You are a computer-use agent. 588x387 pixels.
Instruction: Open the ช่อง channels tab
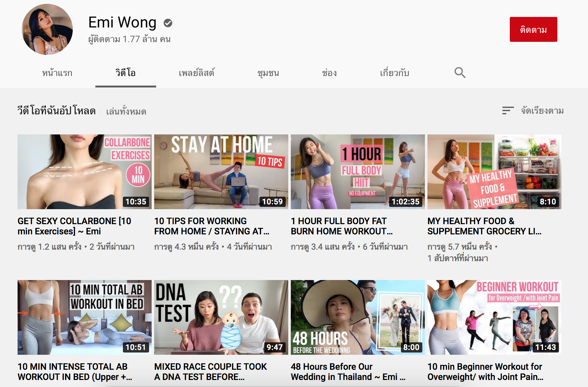pyautogui.click(x=329, y=73)
